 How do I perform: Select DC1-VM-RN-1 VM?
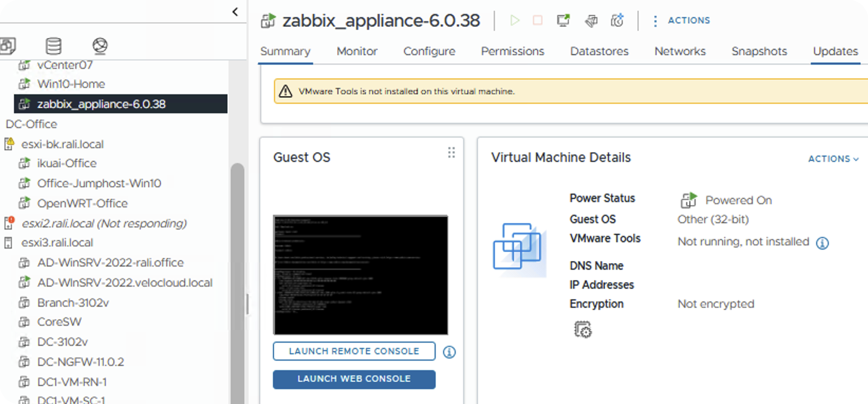(72, 382)
